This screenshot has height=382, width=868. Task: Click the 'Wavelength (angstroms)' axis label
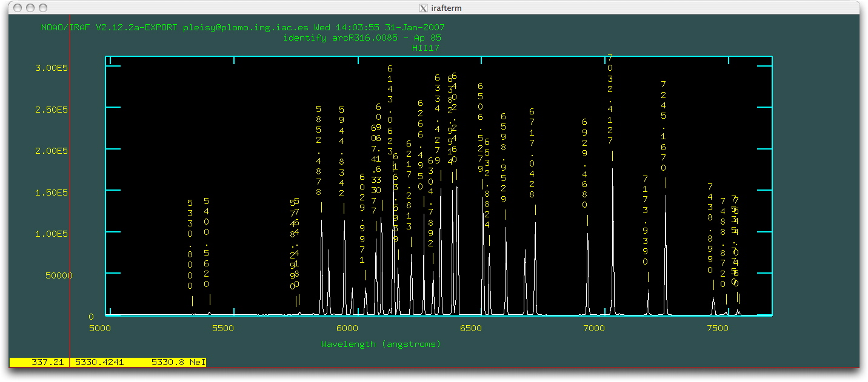(x=381, y=344)
